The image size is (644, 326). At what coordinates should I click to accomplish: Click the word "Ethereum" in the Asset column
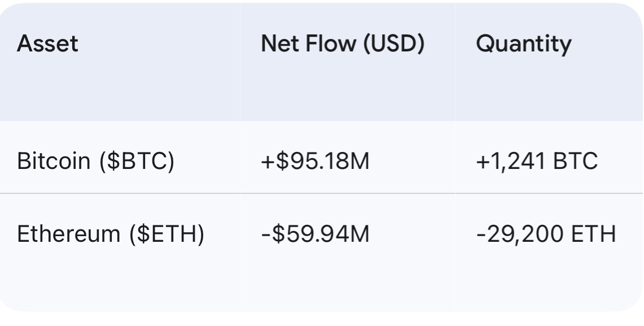[x=68, y=234]
